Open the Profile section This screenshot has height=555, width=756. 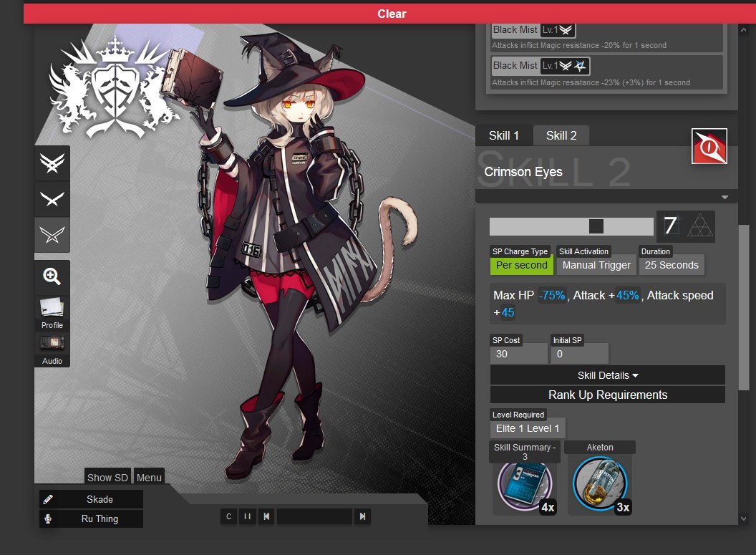(52, 313)
